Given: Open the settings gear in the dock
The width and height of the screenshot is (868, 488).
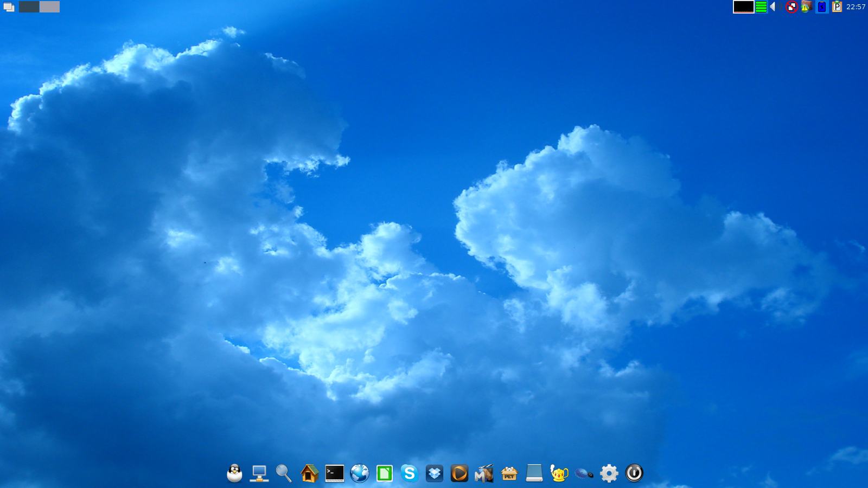Looking at the screenshot, I should (x=609, y=473).
